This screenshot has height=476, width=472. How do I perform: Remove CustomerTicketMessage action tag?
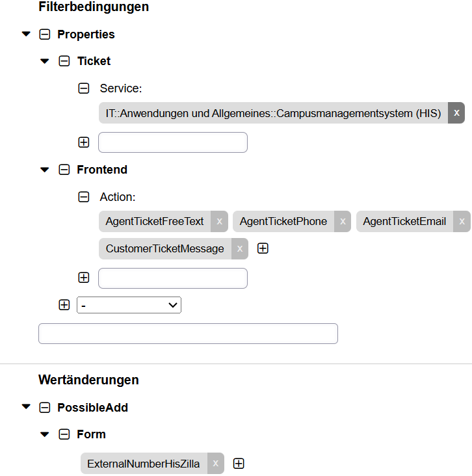tap(239, 248)
